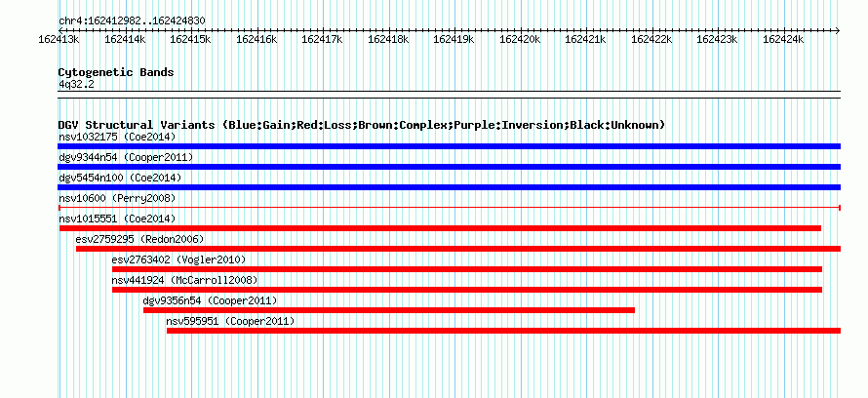Select the thin red line for nsv10600
Image resolution: width=868 pixels, height=398 pixels.
click(450, 208)
